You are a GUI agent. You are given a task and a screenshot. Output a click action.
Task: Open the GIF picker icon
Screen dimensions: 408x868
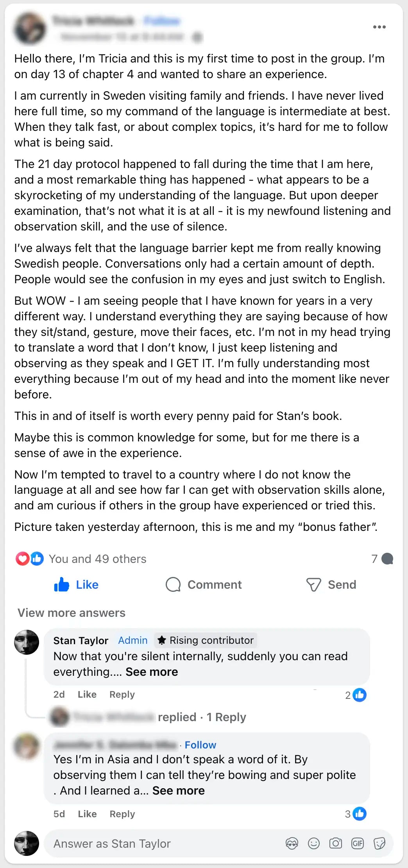(358, 843)
